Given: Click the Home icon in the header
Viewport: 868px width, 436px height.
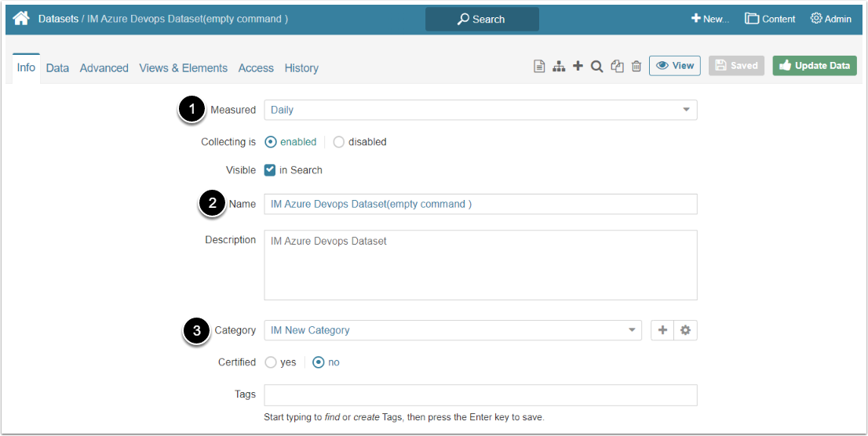Looking at the screenshot, I should 21,18.
